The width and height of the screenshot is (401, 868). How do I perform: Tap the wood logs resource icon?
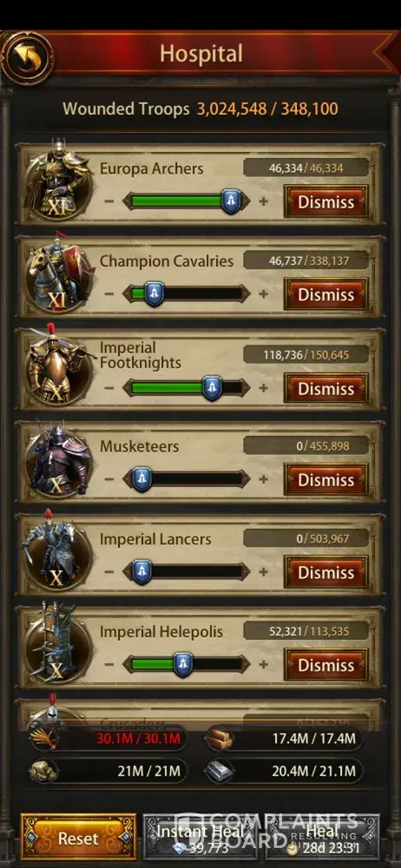click(219, 738)
